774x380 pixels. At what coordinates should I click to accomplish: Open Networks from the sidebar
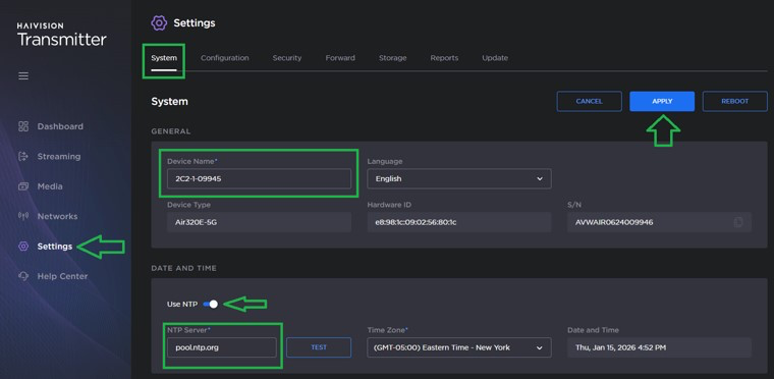57,216
